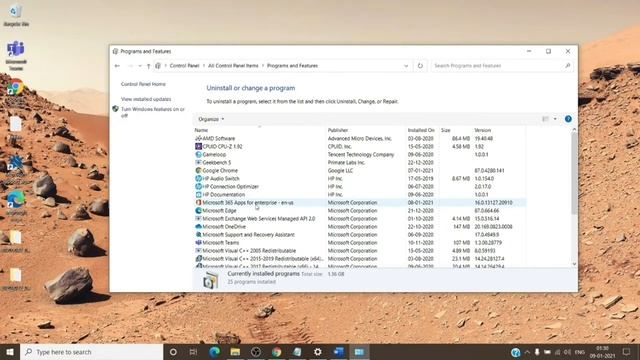Open View installed updates link
Image resolution: width=640 pixels, height=360 pixels.
pos(146,99)
